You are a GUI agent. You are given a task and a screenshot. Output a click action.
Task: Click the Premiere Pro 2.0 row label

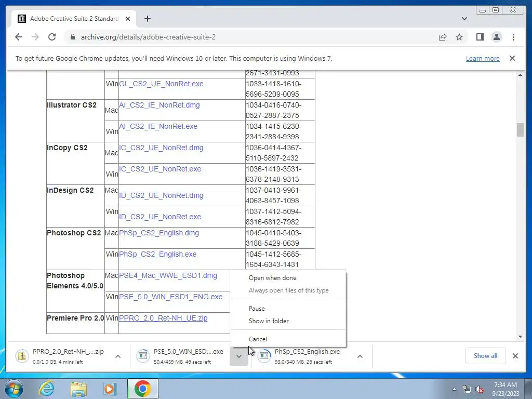point(75,318)
